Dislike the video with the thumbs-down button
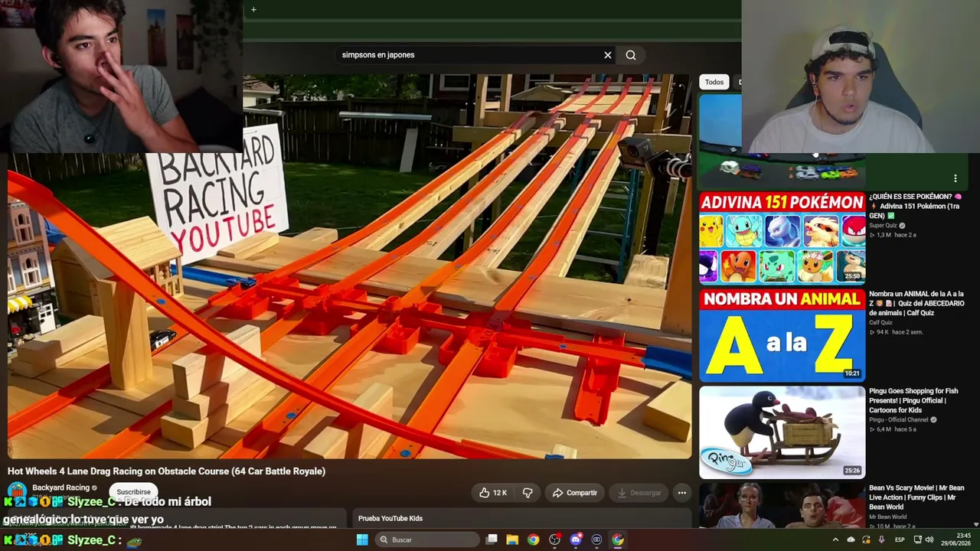Screen dimensions: 980x551 click(x=528, y=493)
